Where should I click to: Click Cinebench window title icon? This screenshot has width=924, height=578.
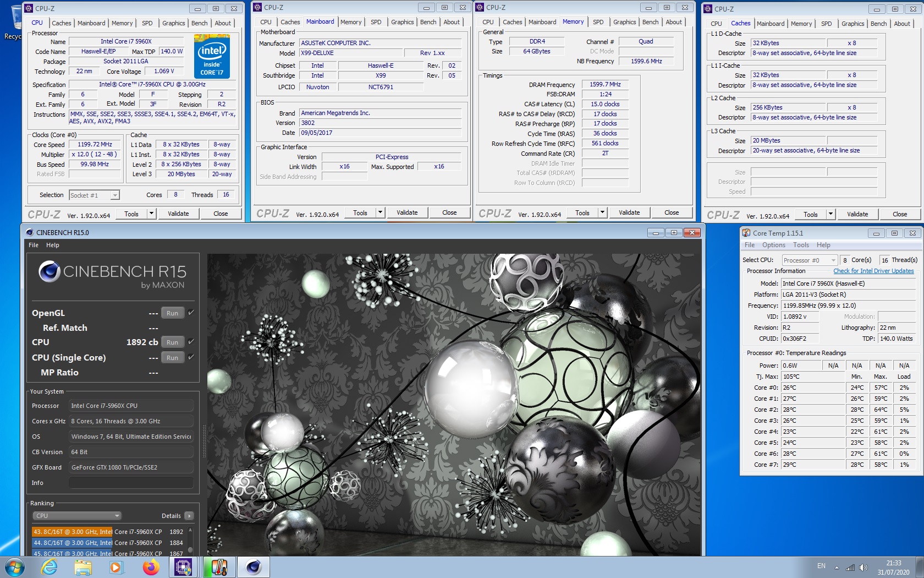[30, 232]
